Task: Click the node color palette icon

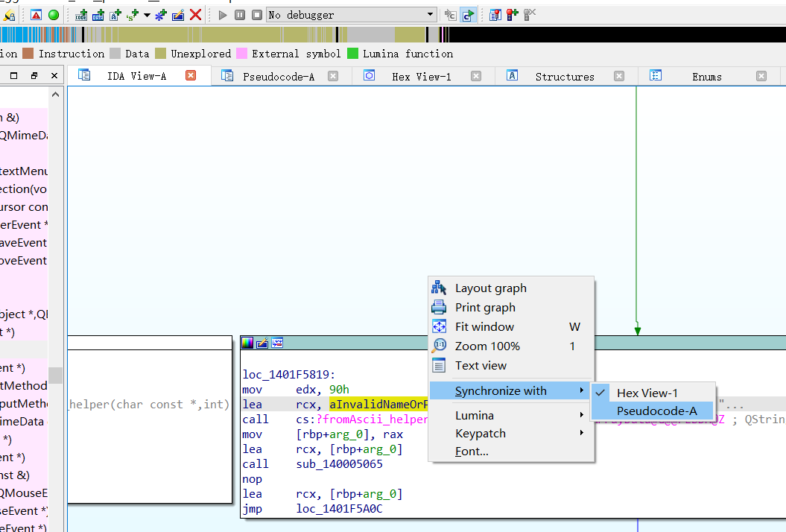Action: tap(247, 343)
